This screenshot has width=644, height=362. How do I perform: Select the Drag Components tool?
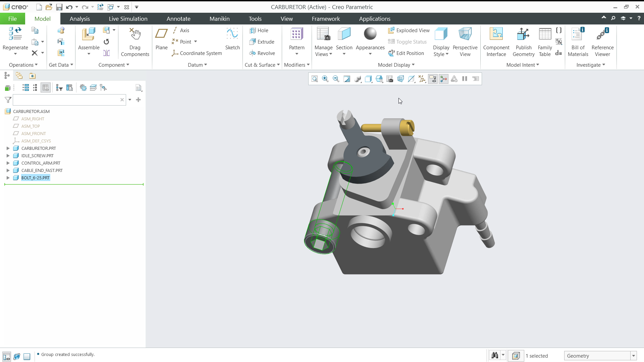point(135,42)
